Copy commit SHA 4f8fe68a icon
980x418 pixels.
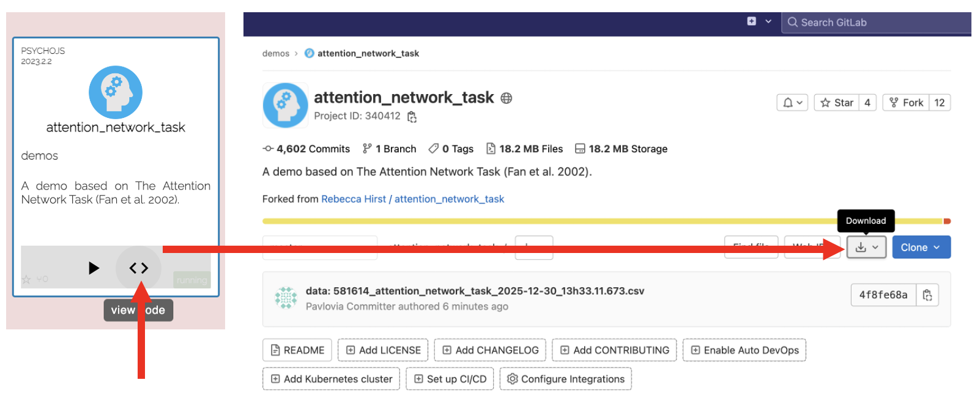(x=927, y=295)
